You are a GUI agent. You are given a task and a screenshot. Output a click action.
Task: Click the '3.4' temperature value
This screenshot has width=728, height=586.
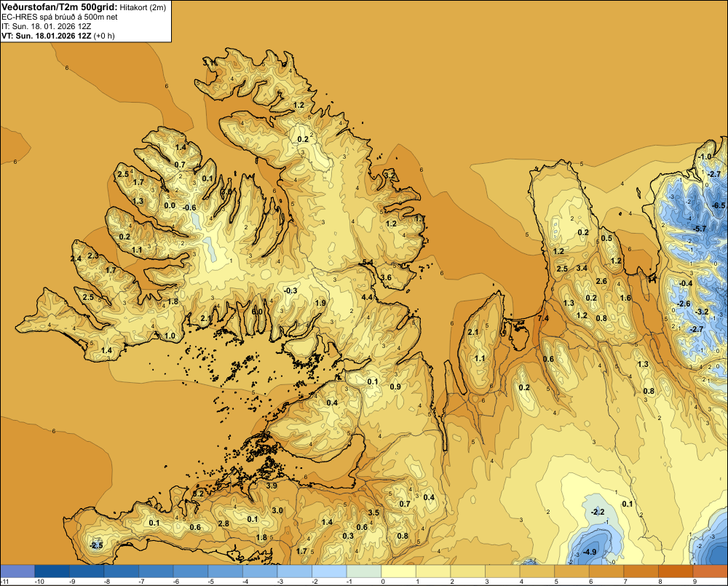(x=582, y=268)
